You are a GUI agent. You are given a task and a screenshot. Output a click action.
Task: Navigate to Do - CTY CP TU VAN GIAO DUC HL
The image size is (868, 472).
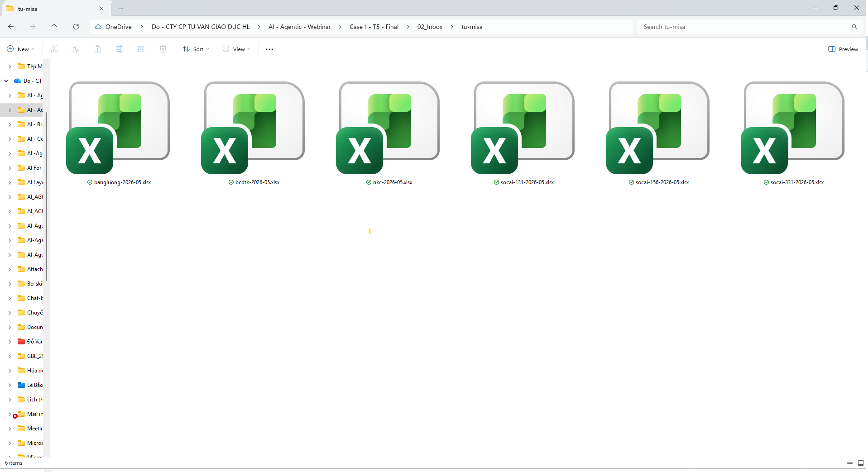(x=201, y=27)
